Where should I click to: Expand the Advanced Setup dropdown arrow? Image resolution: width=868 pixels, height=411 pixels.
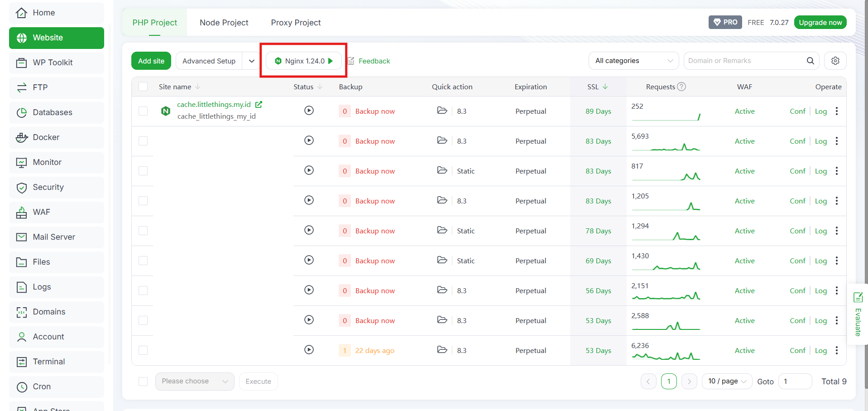click(251, 61)
